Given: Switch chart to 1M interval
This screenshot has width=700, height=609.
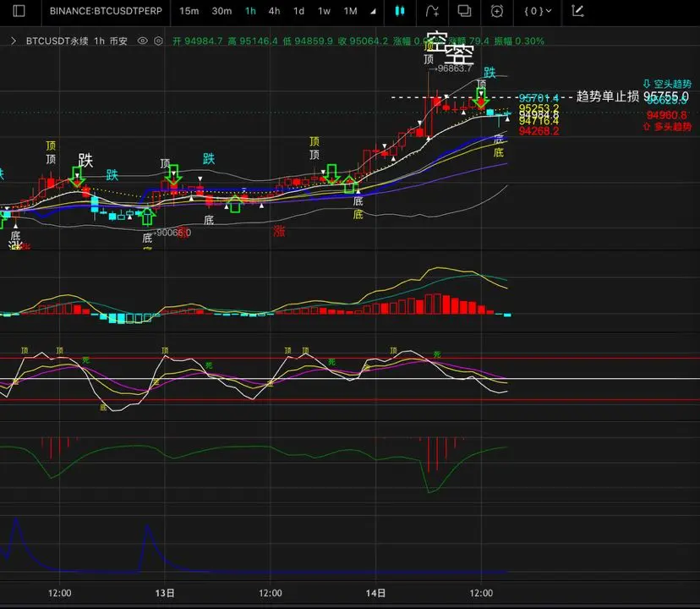Looking at the screenshot, I should click(351, 11).
